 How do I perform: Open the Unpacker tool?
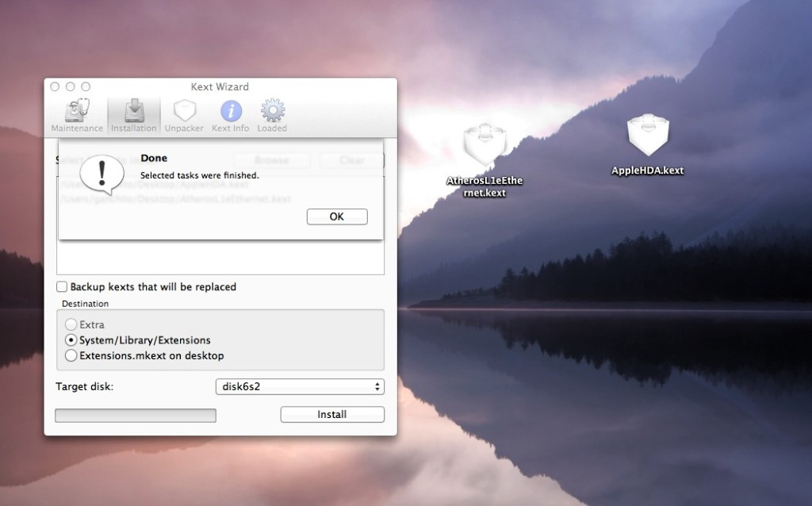pos(184,116)
